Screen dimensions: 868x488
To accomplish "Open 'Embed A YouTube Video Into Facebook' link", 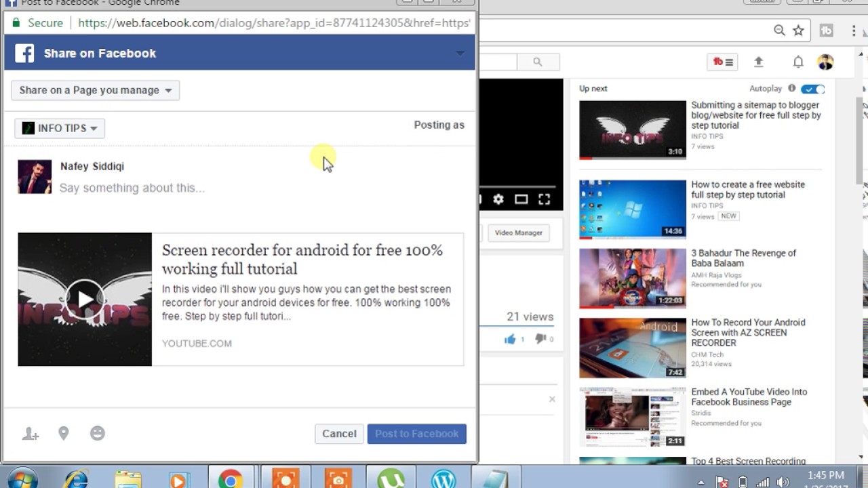I will pos(749,397).
